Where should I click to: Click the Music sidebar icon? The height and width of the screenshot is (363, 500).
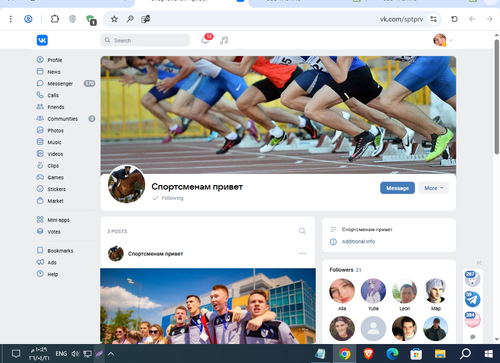(40, 142)
